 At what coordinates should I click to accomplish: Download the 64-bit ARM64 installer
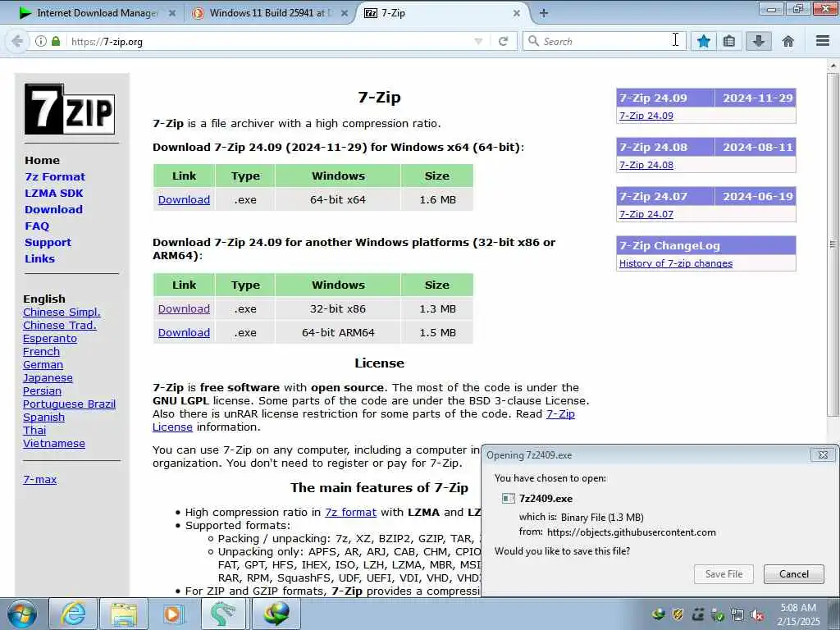point(184,333)
